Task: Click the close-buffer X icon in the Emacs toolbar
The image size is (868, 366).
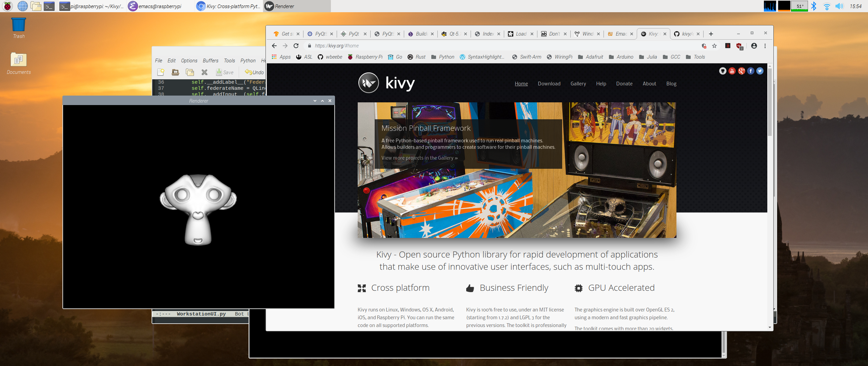Action: (204, 72)
